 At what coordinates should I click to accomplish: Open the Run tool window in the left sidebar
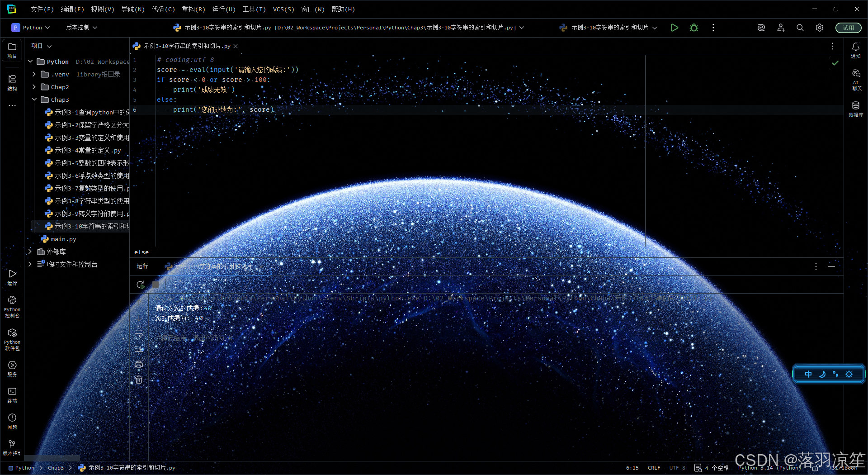click(12, 277)
